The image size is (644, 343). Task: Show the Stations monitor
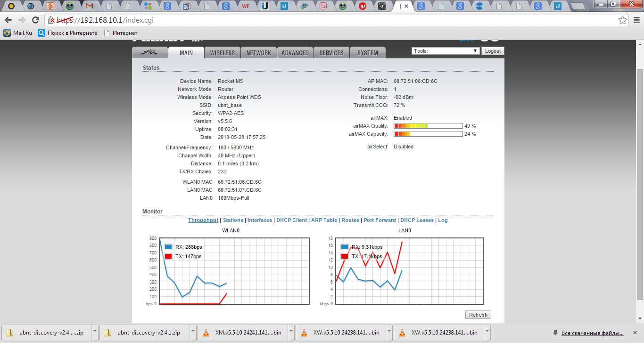point(233,220)
